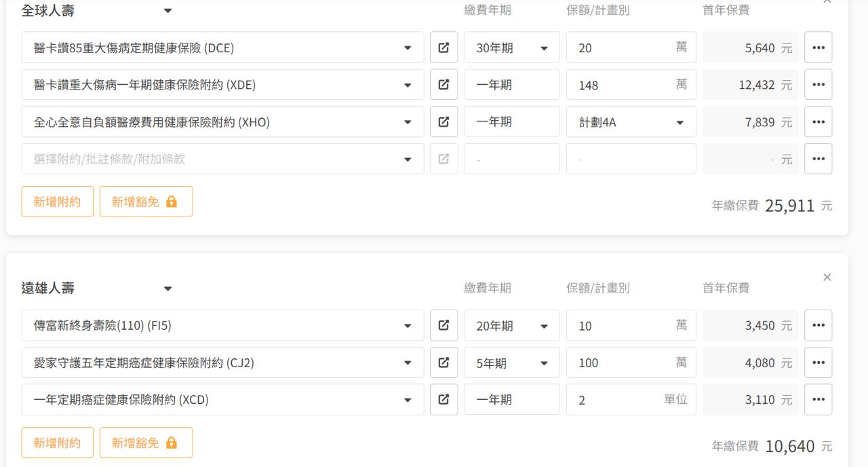The height and width of the screenshot is (467, 868).
Task: Open external link for 全心全意自負額醫療費用健康保險附約 (XHO)
Action: point(443,122)
